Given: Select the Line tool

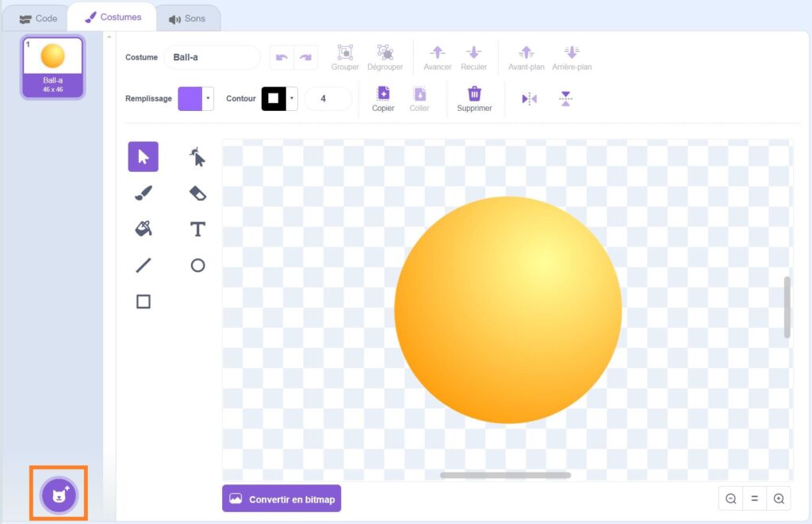Looking at the screenshot, I should pyautogui.click(x=143, y=266).
